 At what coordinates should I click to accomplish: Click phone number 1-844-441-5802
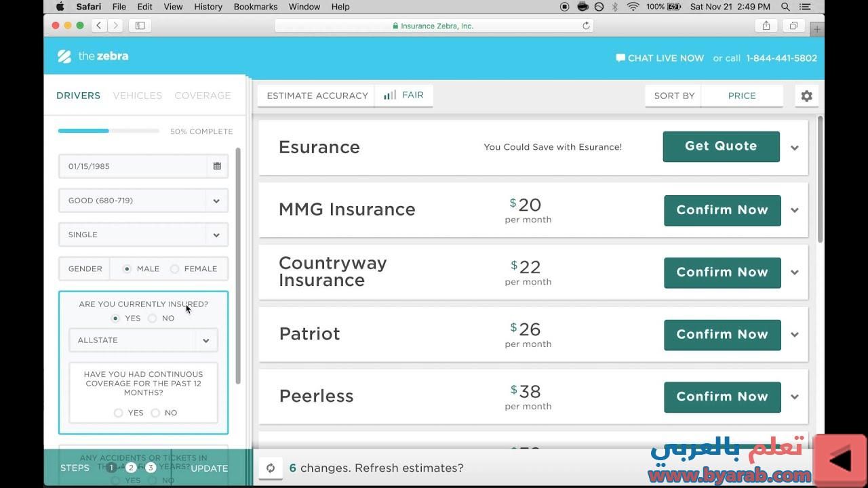click(781, 58)
